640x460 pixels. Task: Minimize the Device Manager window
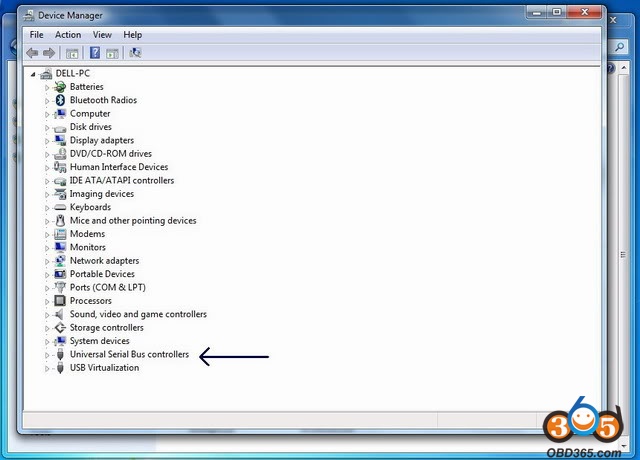537,13
